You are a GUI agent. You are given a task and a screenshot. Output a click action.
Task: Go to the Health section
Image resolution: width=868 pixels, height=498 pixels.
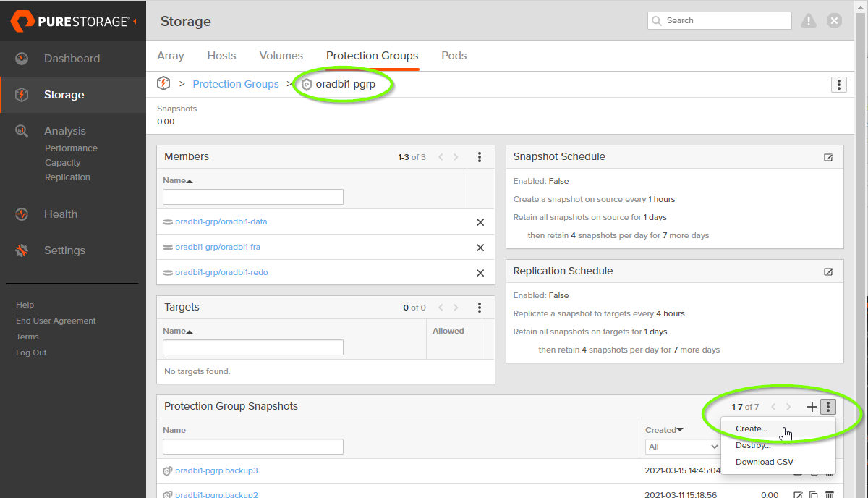click(x=60, y=214)
